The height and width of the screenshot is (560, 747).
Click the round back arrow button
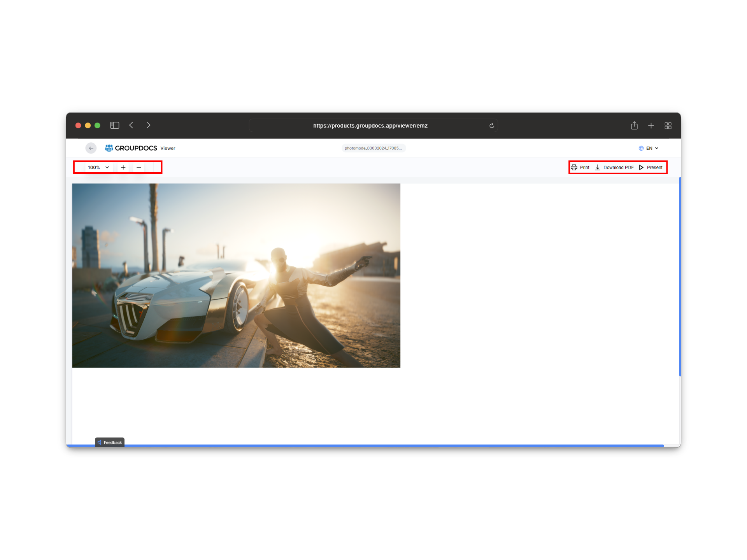91,148
